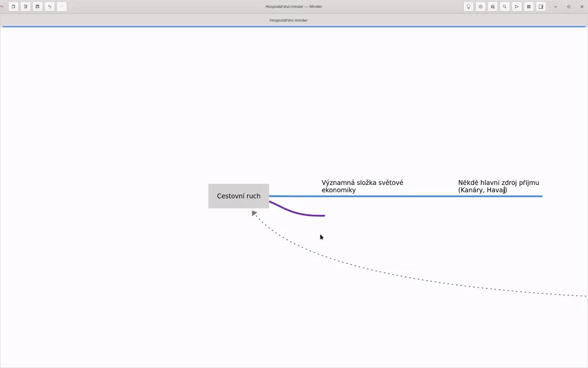Close the Minder window
The image size is (588, 368).
click(x=582, y=6)
